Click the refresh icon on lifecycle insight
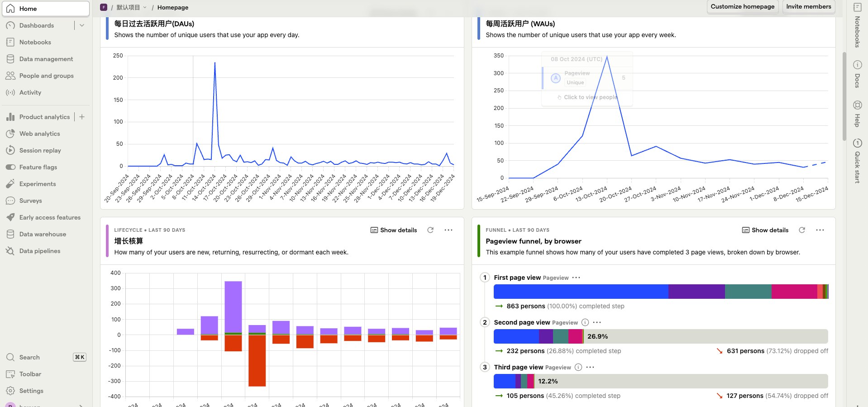Image resolution: width=868 pixels, height=407 pixels. pyautogui.click(x=430, y=230)
